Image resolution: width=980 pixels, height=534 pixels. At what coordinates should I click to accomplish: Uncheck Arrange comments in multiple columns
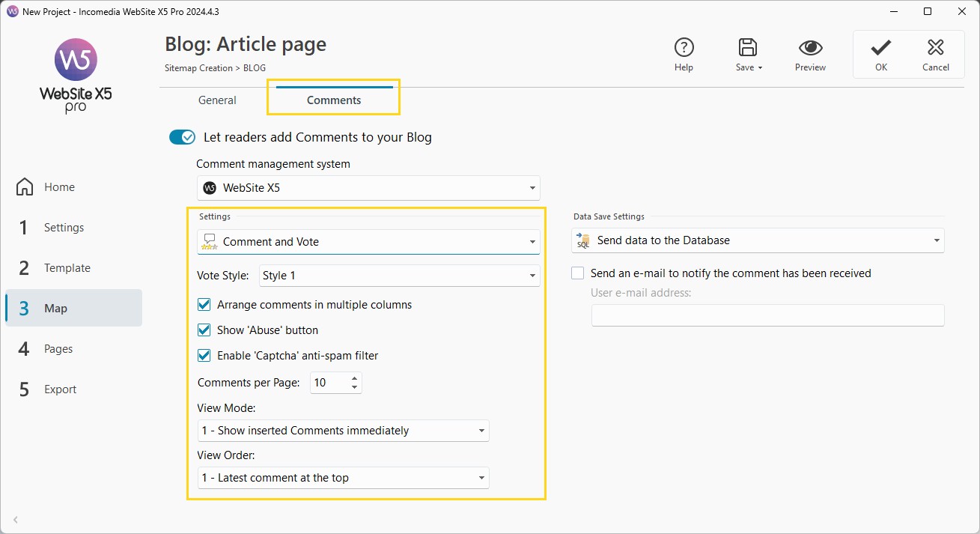click(204, 305)
